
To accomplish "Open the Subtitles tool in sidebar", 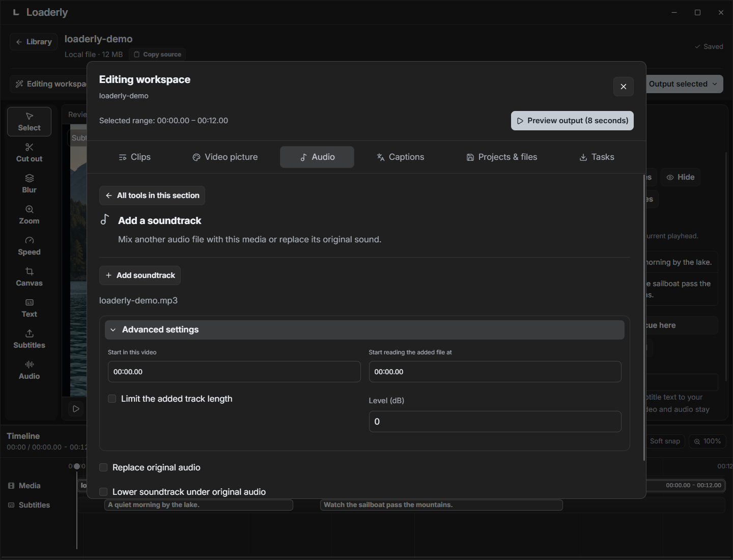I will 29,339.
